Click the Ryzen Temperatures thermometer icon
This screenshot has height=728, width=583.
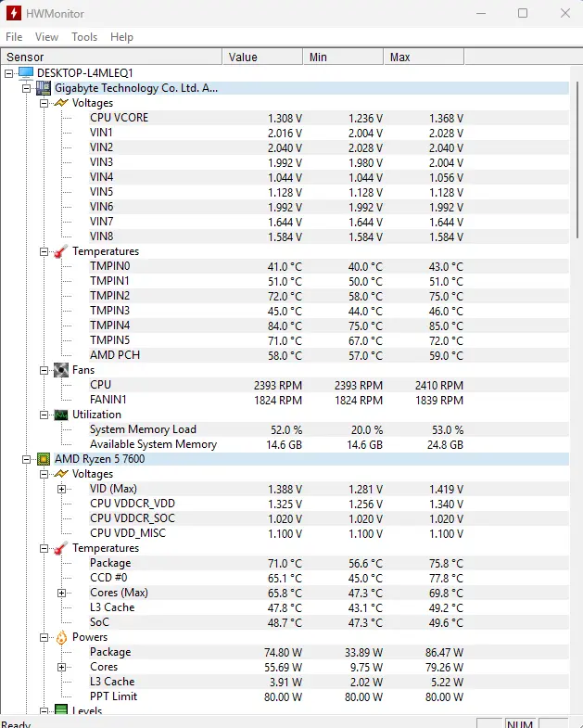[61, 548]
